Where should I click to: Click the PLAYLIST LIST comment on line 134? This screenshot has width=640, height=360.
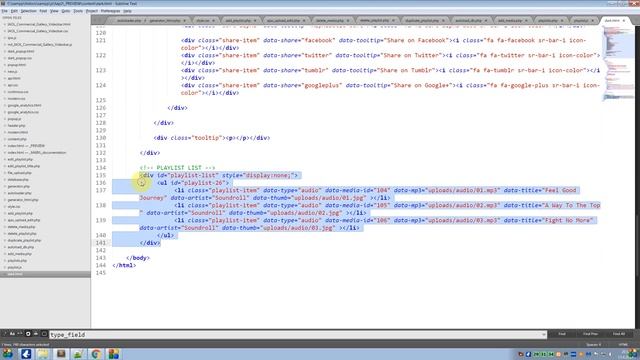tap(177, 168)
